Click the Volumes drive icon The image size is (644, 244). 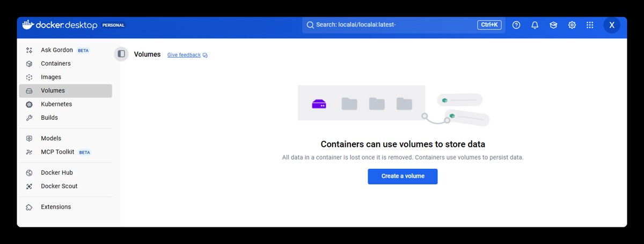(x=29, y=91)
